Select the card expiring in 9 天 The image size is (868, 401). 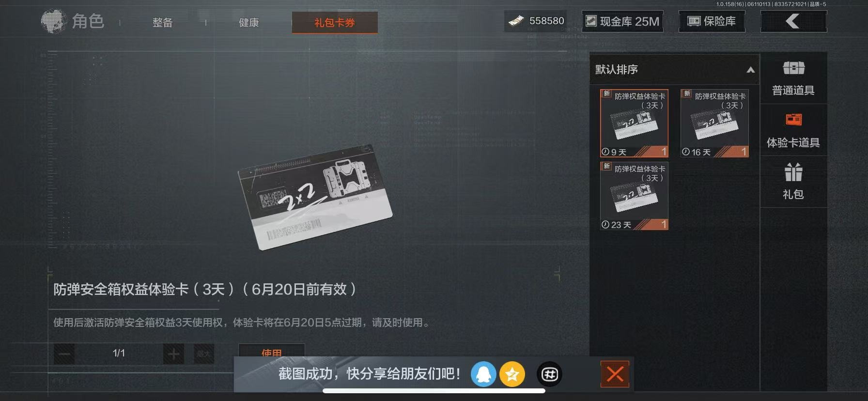pyautogui.click(x=634, y=123)
